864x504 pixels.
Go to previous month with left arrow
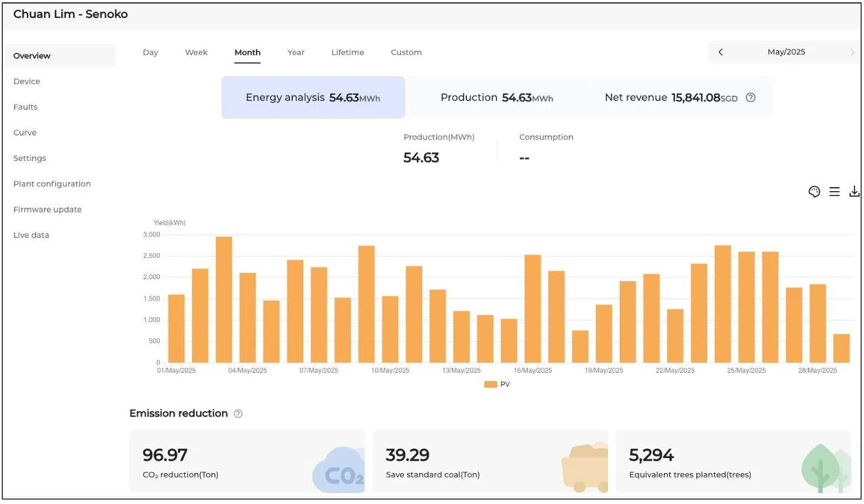point(720,52)
